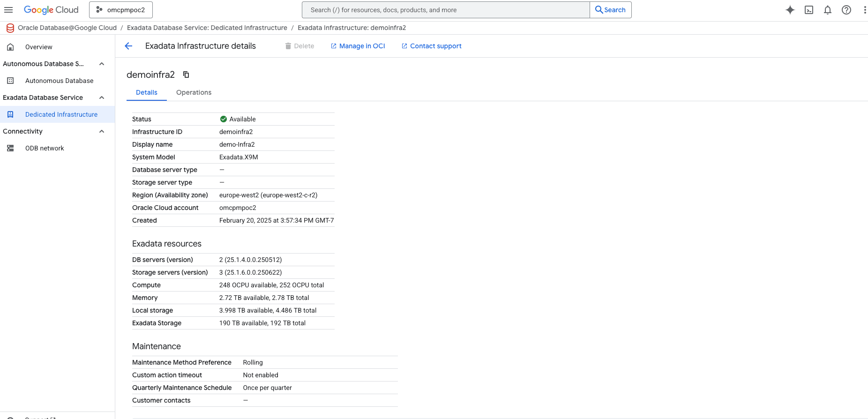Open the omcpmpoc2 project picker
This screenshot has height=419, width=868.
click(x=121, y=10)
